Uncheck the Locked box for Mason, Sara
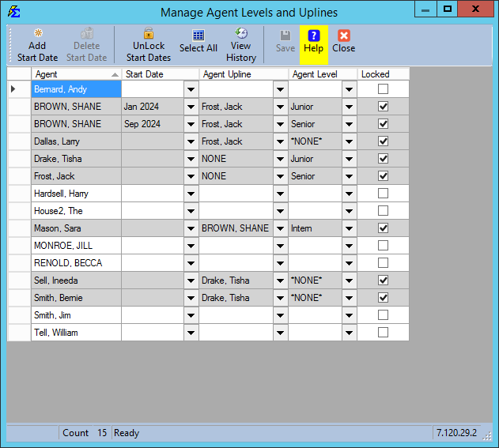 click(x=383, y=228)
